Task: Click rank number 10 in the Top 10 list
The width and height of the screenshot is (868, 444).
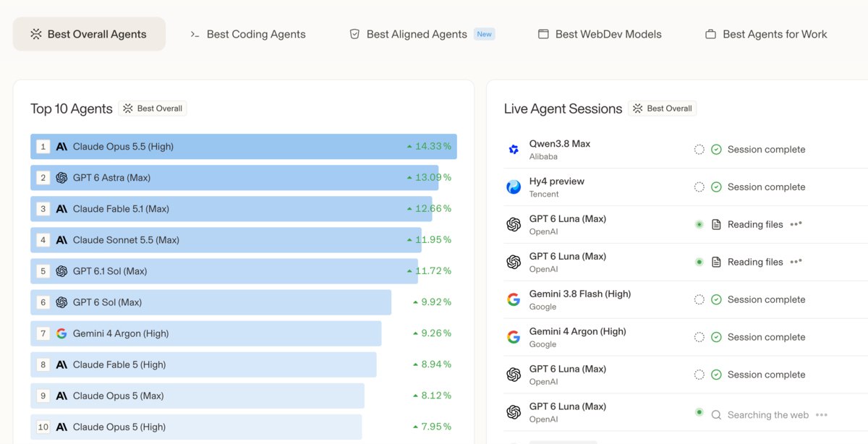Action: [x=43, y=427]
